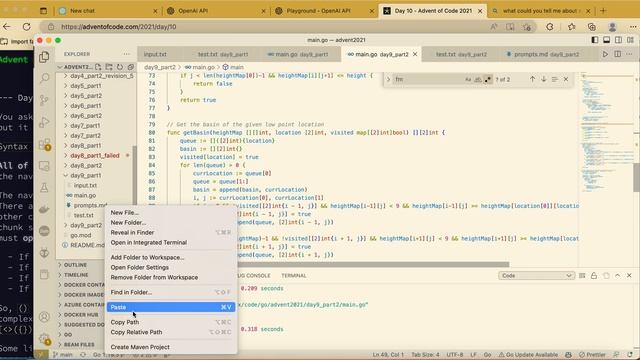Close the bottom panel
640x360 pixels.
tap(629, 276)
